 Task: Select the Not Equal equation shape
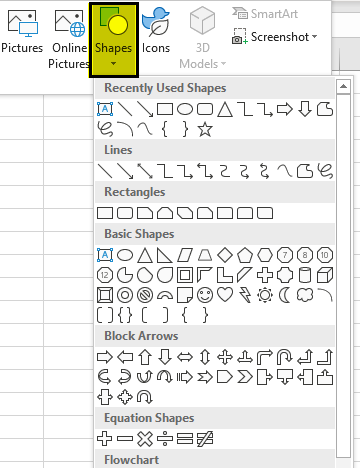tap(205, 439)
